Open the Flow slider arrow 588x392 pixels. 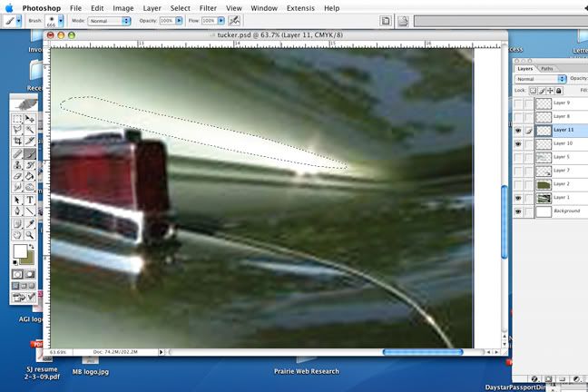click(221, 21)
